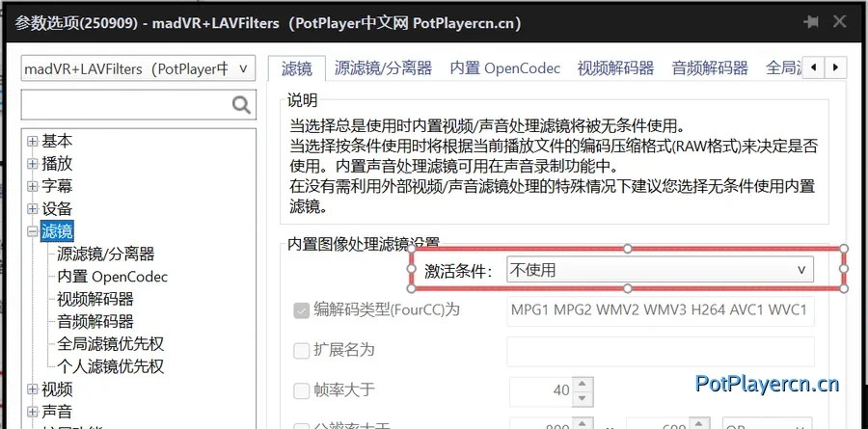Select the 声音 tree item
The image size is (868, 429).
pyautogui.click(x=57, y=413)
